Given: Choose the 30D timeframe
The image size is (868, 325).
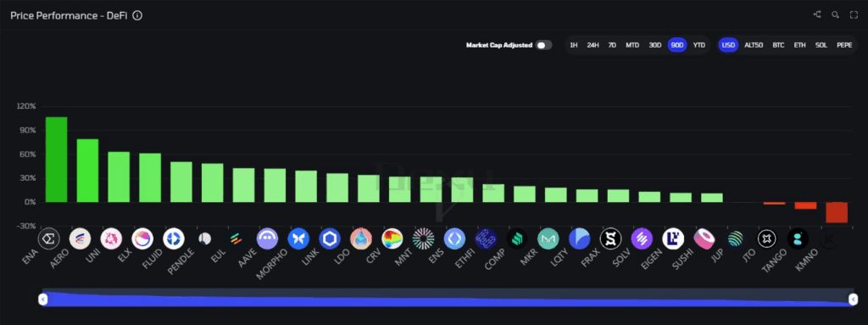Looking at the screenshot, I should (x=655, y=45).
